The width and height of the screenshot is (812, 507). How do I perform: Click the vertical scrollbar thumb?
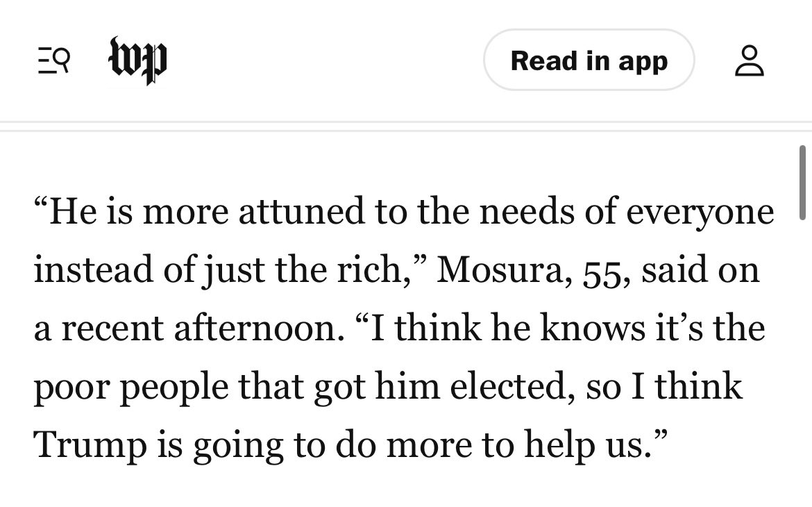tap(802, 183)
